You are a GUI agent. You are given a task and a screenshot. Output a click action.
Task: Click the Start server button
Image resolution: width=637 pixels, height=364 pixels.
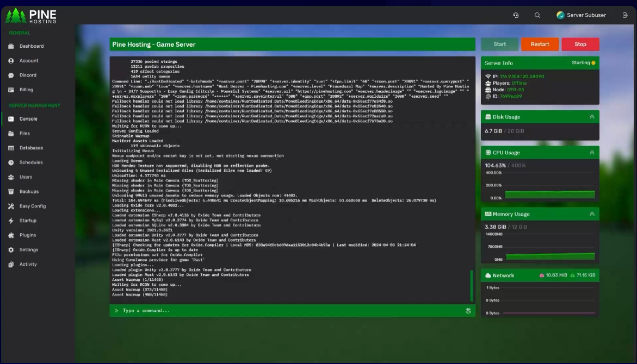tap(500, 44)
